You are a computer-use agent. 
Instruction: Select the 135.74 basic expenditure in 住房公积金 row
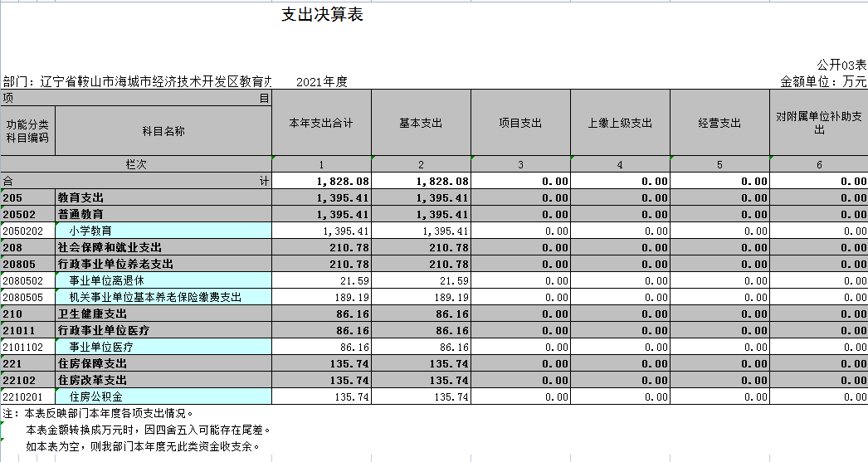[422, 396]
